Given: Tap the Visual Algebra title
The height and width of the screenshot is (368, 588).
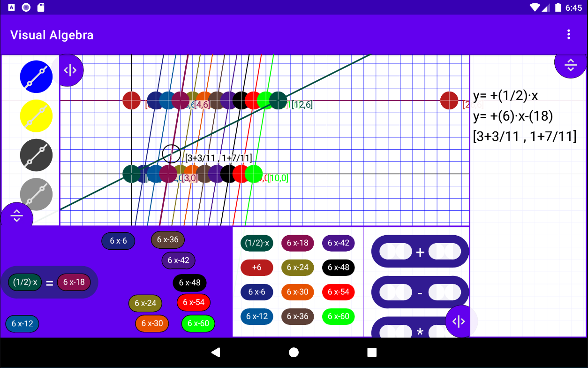Looking at the screenshot, I should tap(52, 35).
